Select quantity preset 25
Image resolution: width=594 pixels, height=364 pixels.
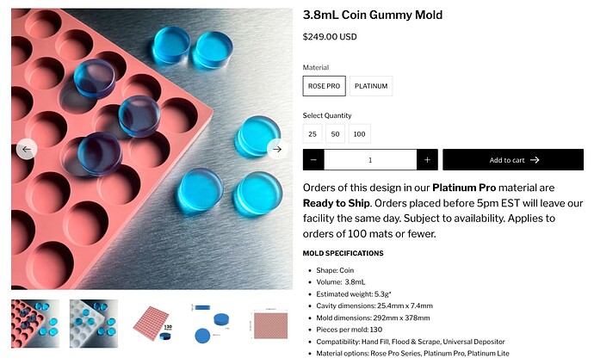312,134
